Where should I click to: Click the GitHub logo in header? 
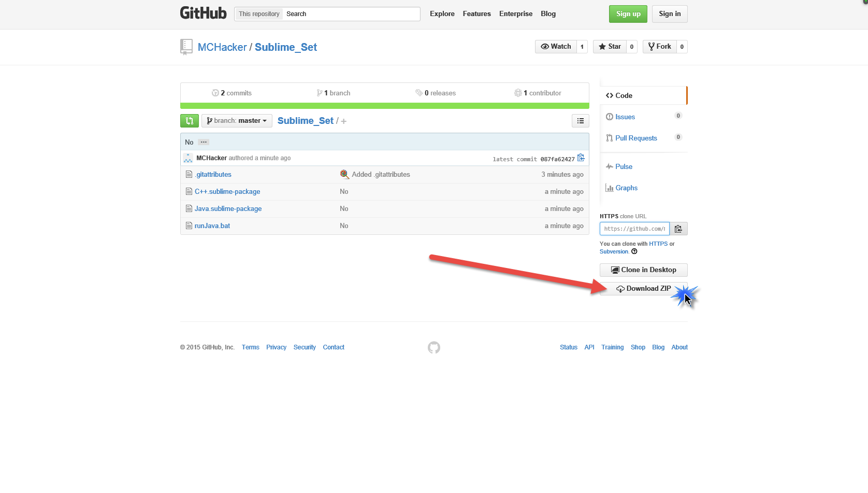click(x=203, y=13)
